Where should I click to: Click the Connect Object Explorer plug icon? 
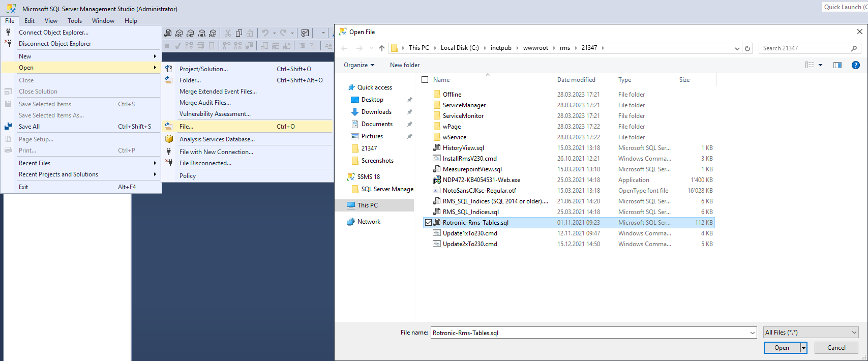(8, 32)
